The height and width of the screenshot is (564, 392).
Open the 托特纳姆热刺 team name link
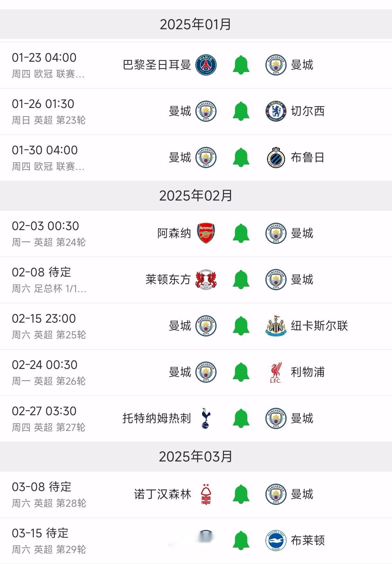157,418
